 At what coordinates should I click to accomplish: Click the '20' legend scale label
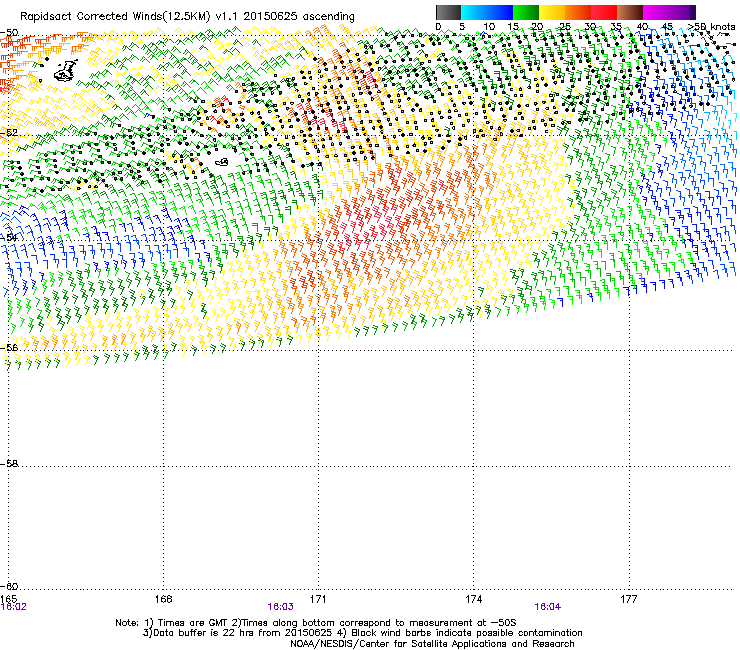[x=538, y=26]
